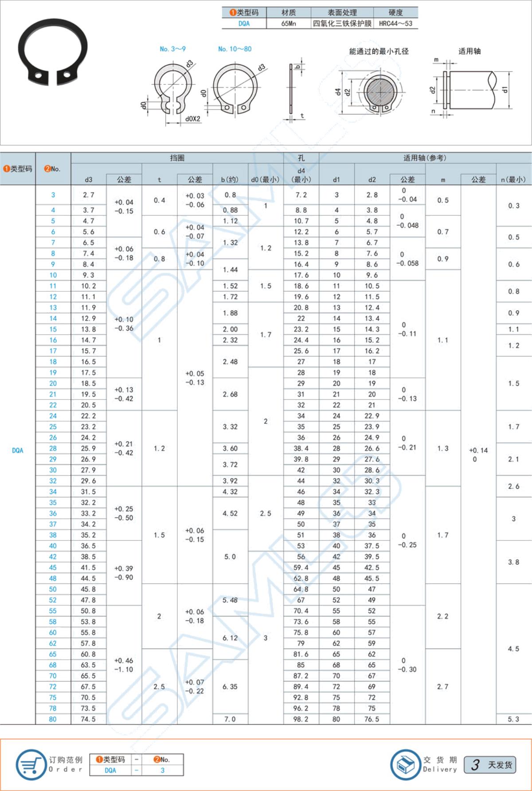Select the d3 value "9.3"
This screenshot has height=791, width=532.
click(88, 275)
